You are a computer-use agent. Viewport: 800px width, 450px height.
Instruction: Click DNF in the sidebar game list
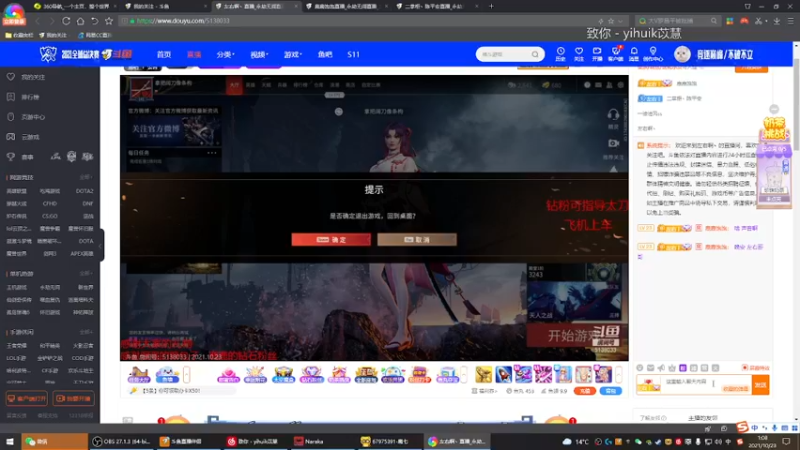coord(88,204)
